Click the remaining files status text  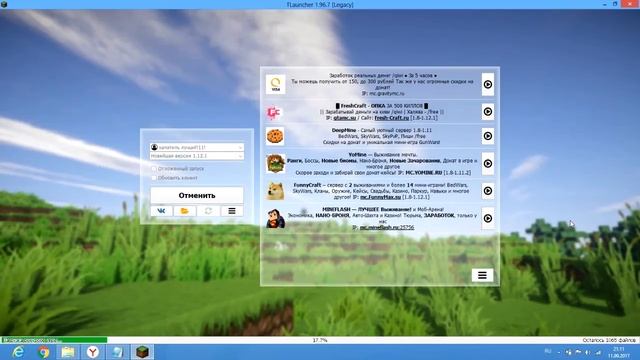(609, 340)
